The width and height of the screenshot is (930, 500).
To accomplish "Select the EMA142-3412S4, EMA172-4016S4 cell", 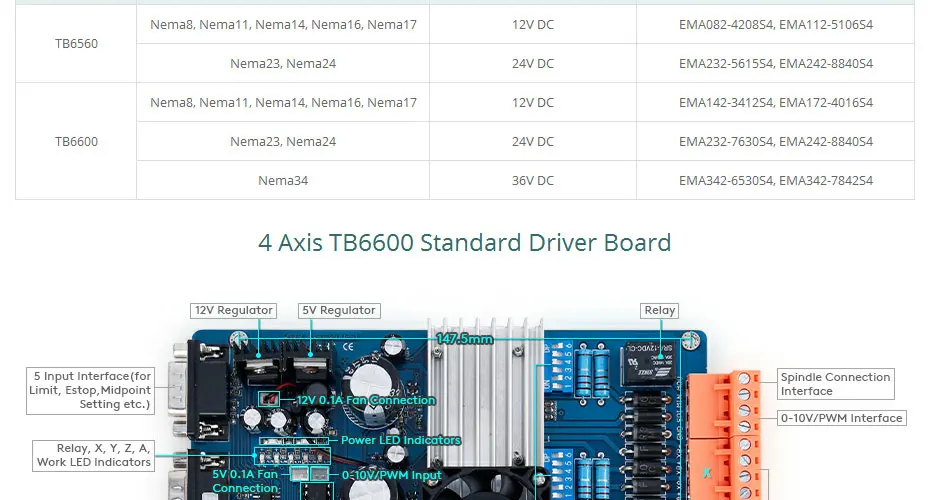I will (775, 103).
